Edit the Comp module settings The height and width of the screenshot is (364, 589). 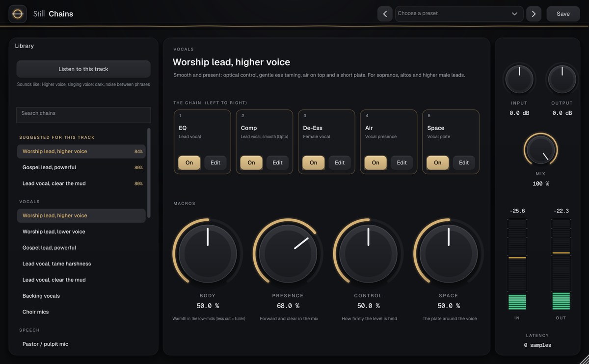[278, 163]
